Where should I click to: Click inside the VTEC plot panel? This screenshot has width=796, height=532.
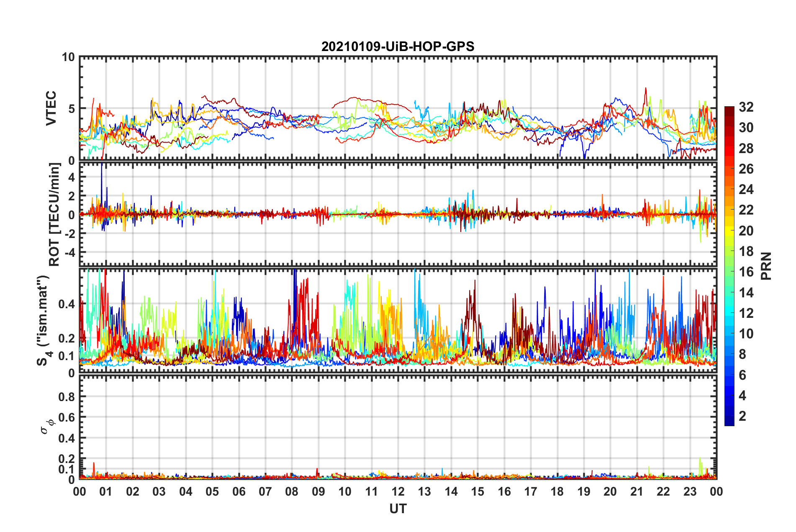(398, 108)
